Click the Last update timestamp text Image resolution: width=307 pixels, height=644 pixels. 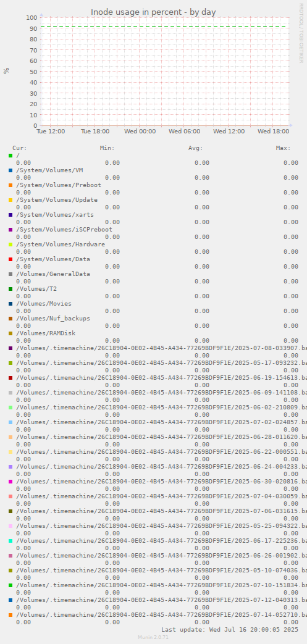tap(230, 629)
